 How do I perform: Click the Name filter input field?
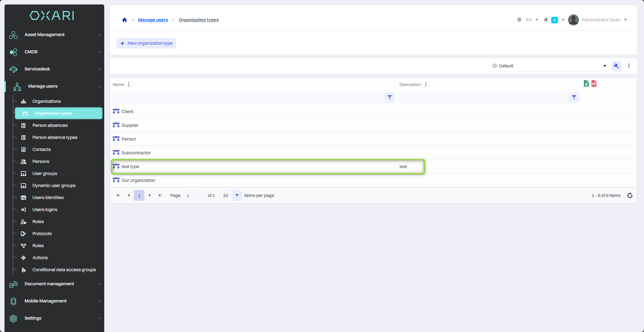tap(248, 98)
